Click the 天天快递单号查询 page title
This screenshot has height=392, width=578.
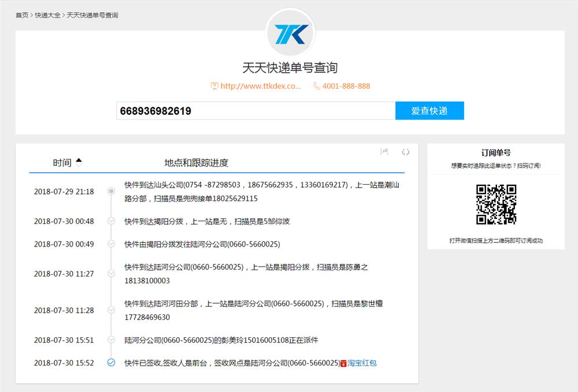(x=290, y=68)
